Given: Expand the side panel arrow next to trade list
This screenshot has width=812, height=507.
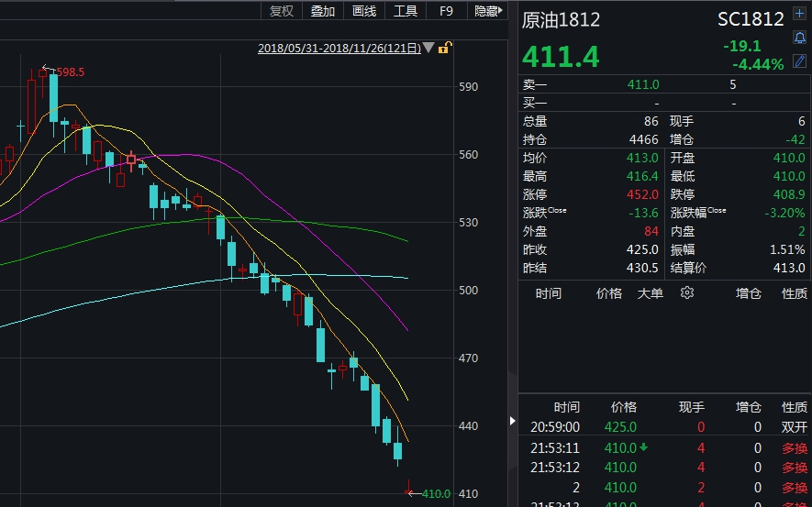Looking at the screenshot, I should coord(512,421).
